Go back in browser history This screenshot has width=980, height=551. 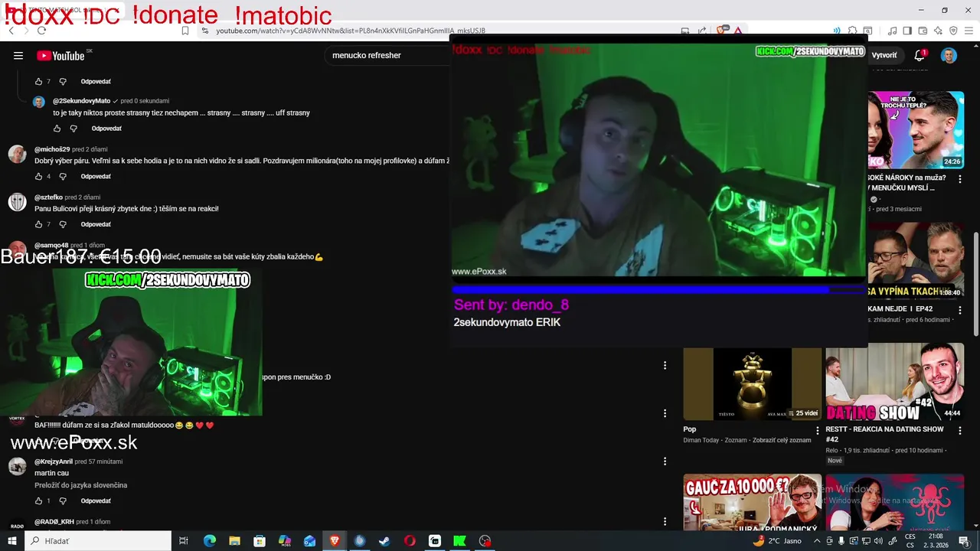[11, 31]
